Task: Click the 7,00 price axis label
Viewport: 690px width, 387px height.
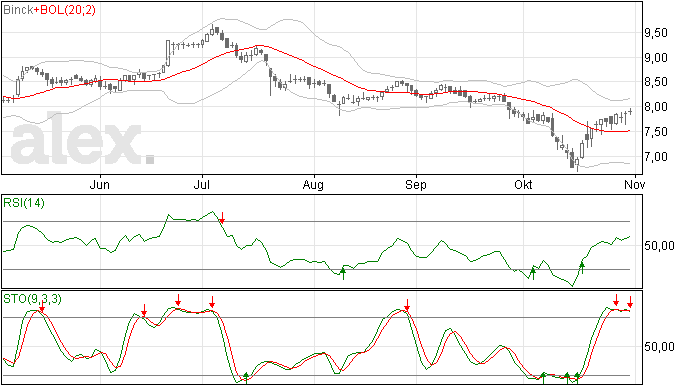Action: click(656, 157)
